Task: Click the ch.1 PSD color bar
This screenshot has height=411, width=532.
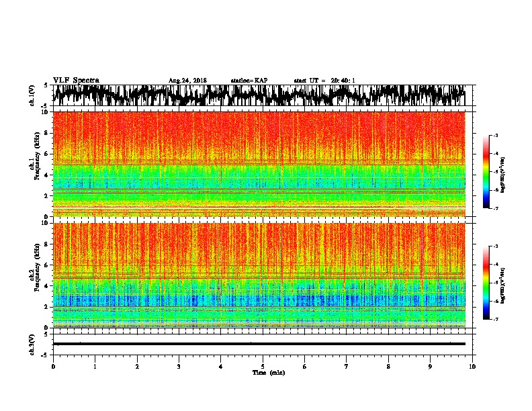Action: [486, 172]
